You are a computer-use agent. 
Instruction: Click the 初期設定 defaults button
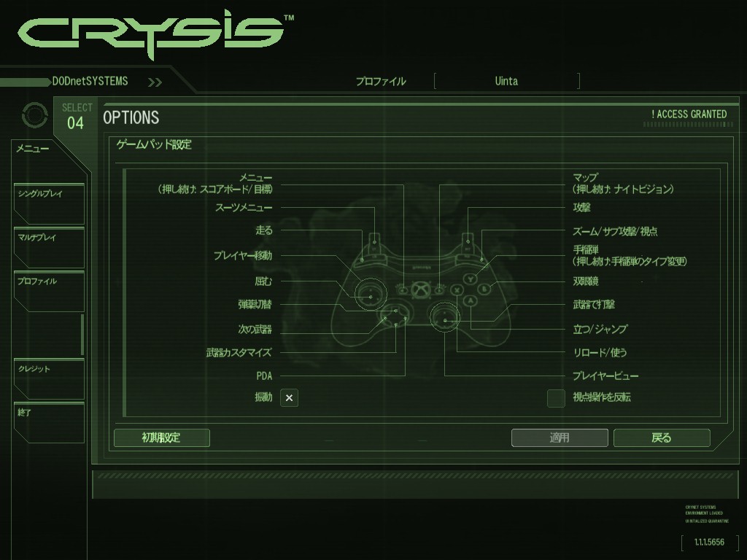(161, 437)
